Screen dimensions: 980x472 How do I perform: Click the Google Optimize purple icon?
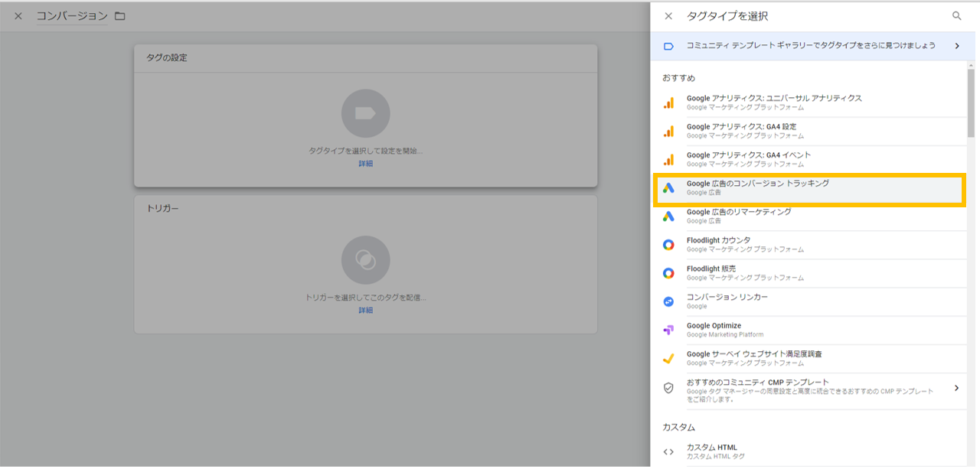coord(668,330)
